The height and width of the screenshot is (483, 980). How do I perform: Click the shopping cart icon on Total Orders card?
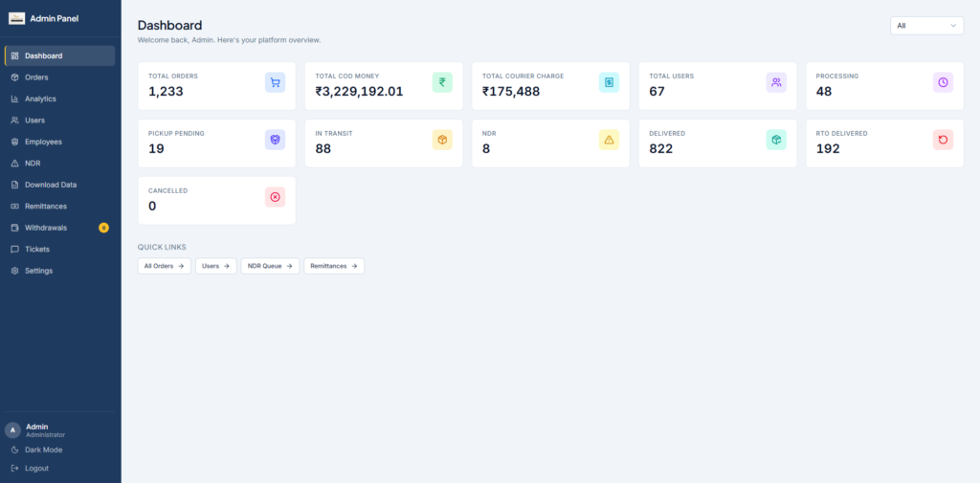(275, 82)
